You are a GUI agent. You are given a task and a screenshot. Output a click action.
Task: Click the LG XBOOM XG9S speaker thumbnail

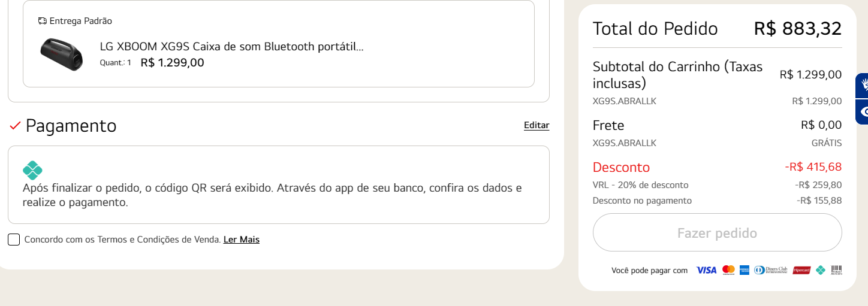tap(62, 53)
